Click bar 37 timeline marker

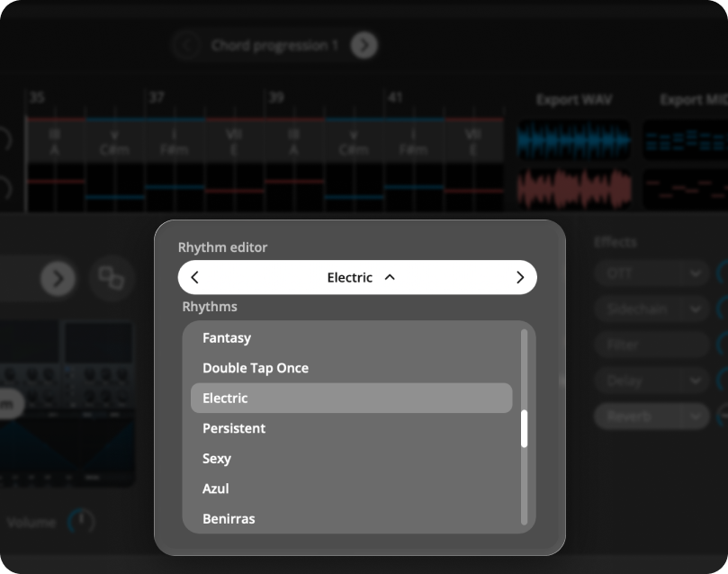click(x=157, y=97)
